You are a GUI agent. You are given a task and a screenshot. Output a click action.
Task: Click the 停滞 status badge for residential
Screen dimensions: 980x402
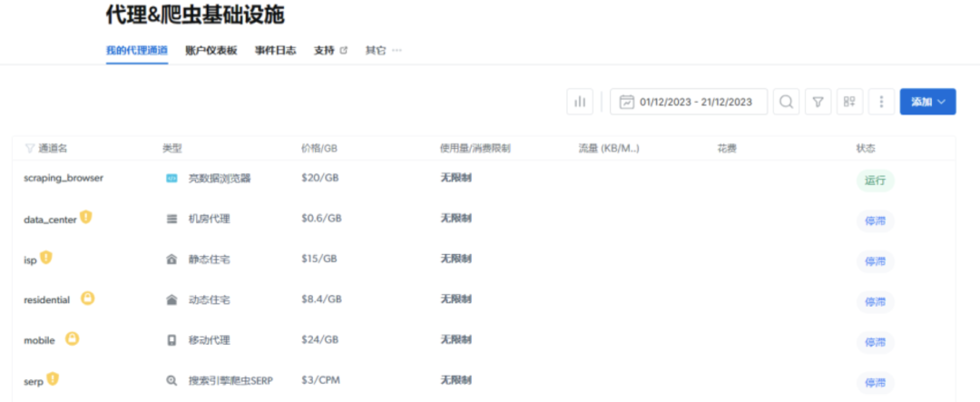tap(875, 302)
